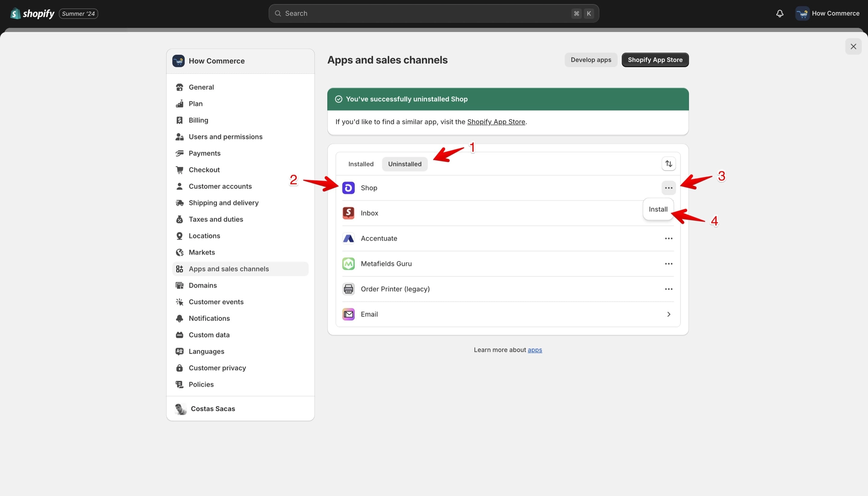
Task: Follow the apps learn more link
Action: point(535,350)
